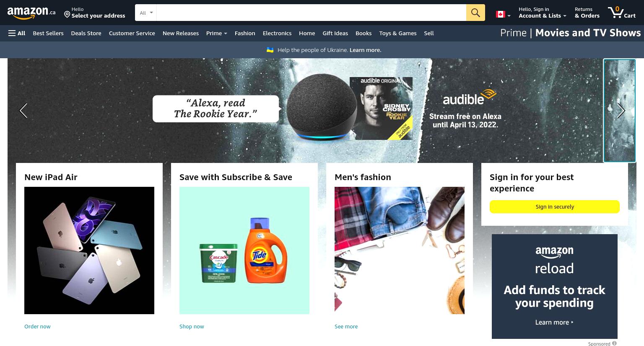Open Best Sellers from the nav bar
The width and height of the screenshot is (644, 346).
point(48,33)
